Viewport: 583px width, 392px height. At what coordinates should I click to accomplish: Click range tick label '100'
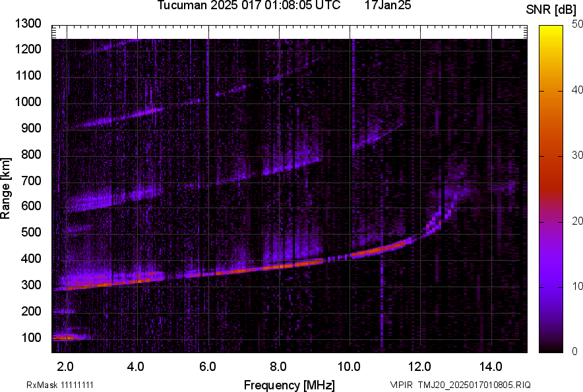pos(31,337)
